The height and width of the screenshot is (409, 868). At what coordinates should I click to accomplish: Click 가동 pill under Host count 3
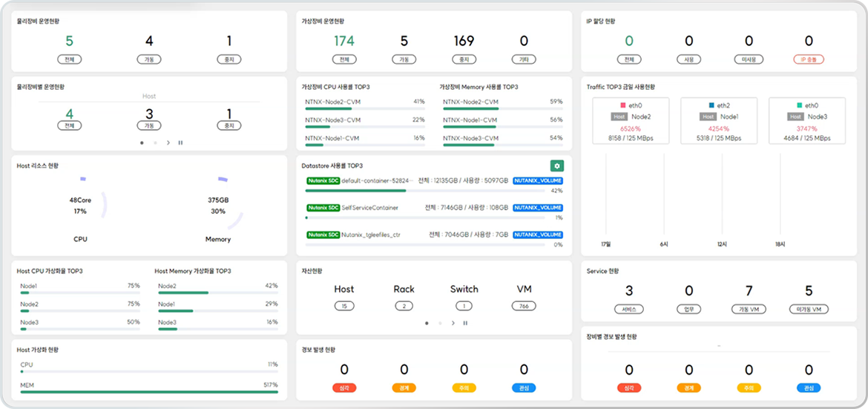click(x=149, y=125)
